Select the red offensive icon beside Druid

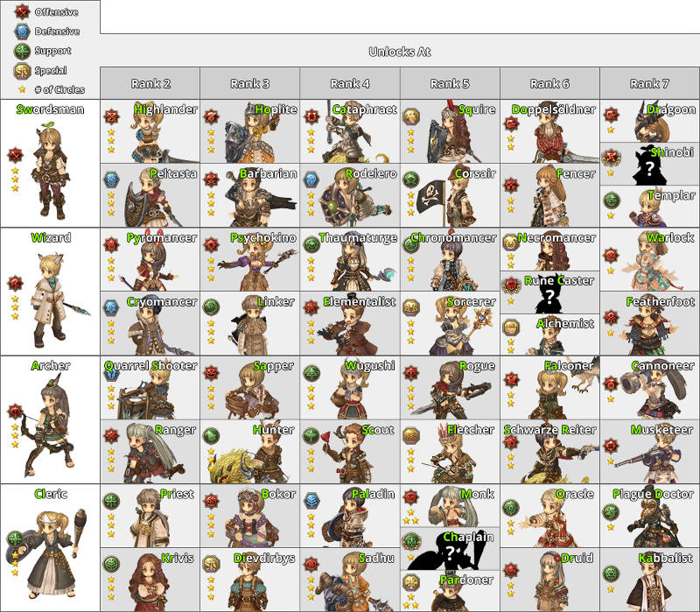point(511,570)
